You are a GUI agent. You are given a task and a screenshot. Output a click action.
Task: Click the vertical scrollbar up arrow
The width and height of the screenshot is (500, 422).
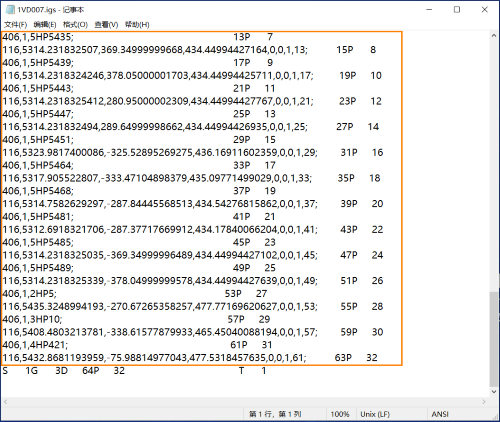click(x=494, y=36)
